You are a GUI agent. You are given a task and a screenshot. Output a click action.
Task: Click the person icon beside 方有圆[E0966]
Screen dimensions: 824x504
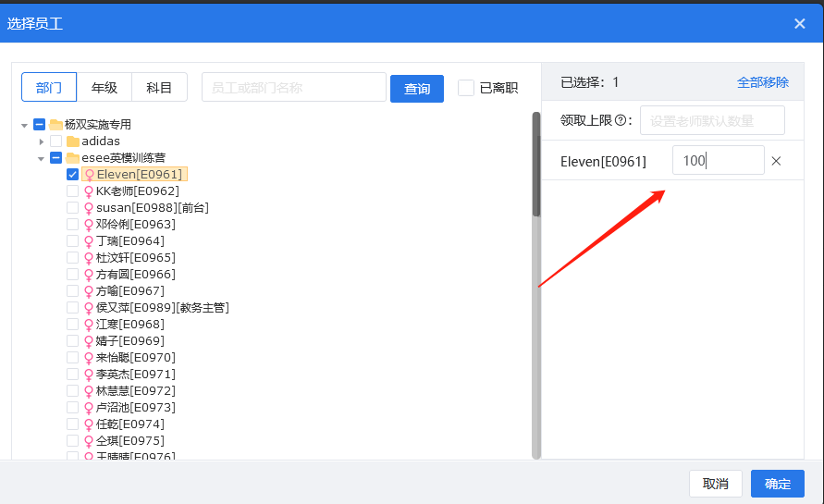pyautogui.click(x=88, y=275)
